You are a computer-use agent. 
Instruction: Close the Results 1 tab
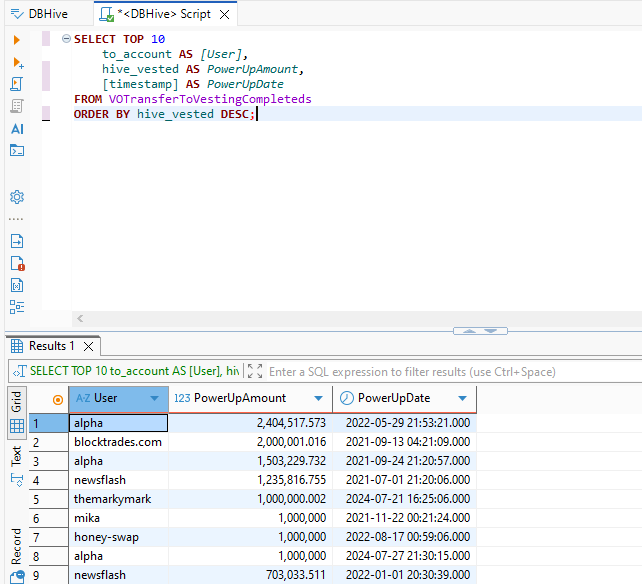click(x=88, y=346)
